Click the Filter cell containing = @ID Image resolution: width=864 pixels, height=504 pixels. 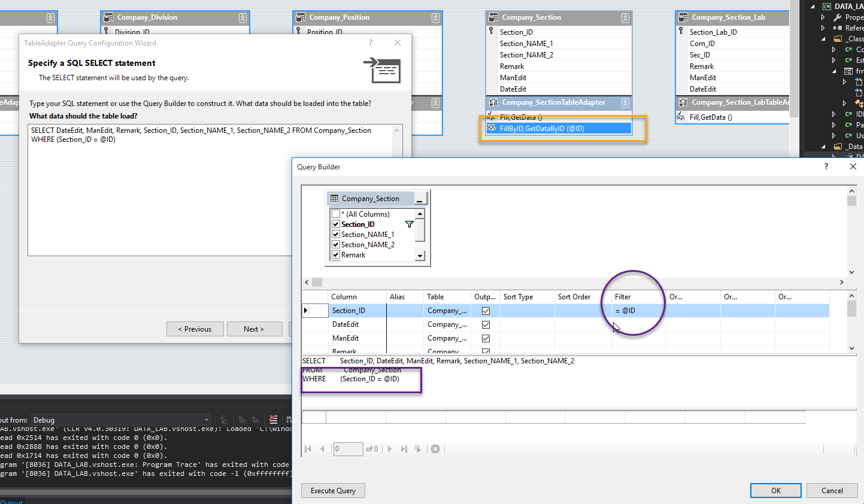click(638, 311)
